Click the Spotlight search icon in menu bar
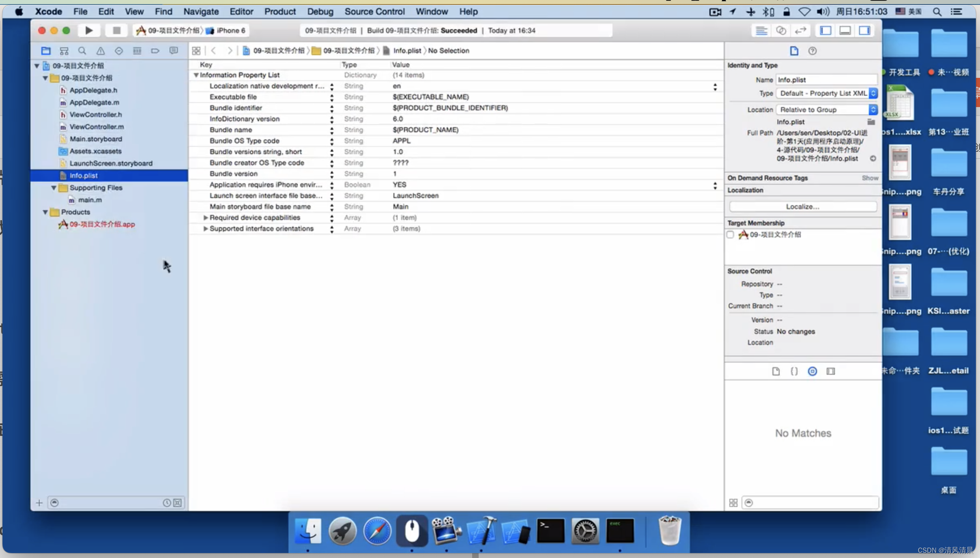This screenshot has width=980, height=558. [x=937, y=12]
